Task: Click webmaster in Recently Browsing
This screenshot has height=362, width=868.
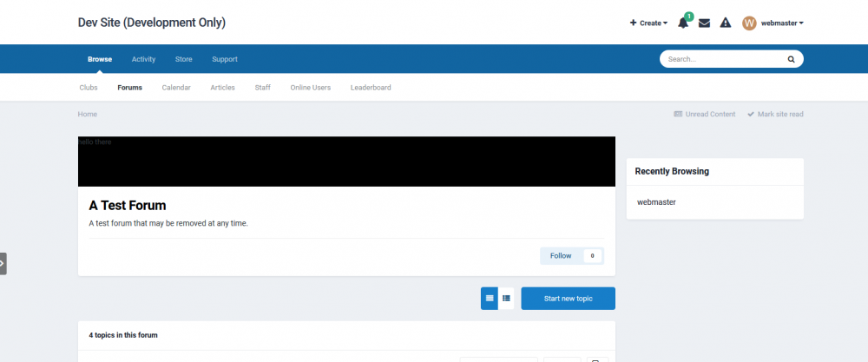Action: (x=656, y=202)
